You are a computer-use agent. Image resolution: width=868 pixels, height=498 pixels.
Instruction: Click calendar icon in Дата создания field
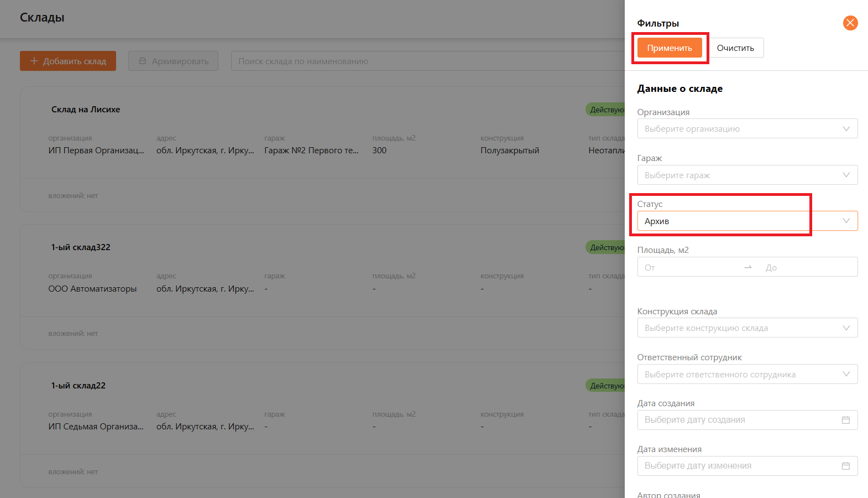[x=845, y=420]
